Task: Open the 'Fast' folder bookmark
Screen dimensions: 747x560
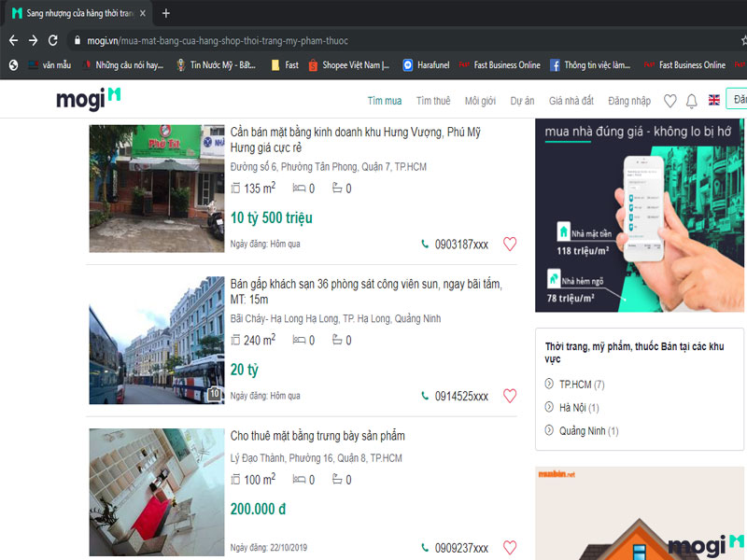Action: point(285,65)
